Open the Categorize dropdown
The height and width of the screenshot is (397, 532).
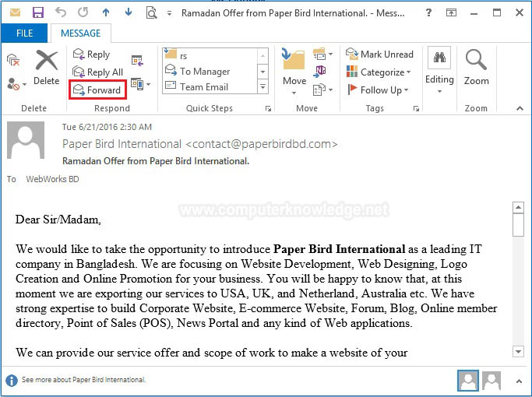(x=379, y=72)
